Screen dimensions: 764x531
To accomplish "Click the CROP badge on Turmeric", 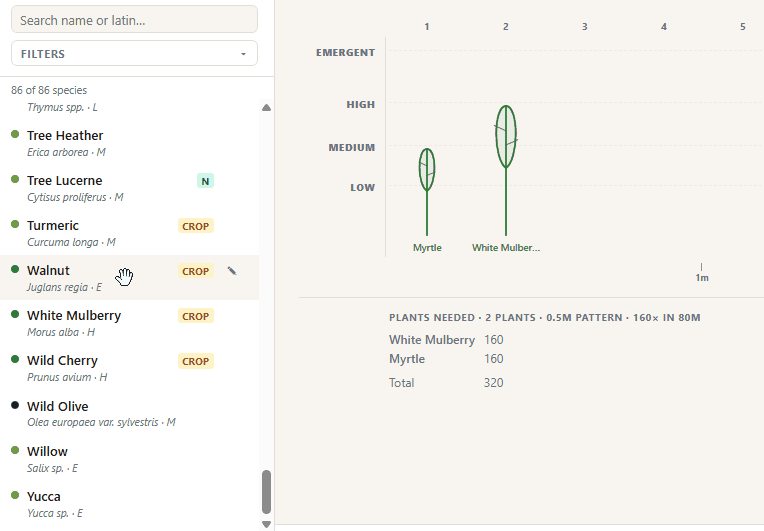I will (x=195, y=226).
